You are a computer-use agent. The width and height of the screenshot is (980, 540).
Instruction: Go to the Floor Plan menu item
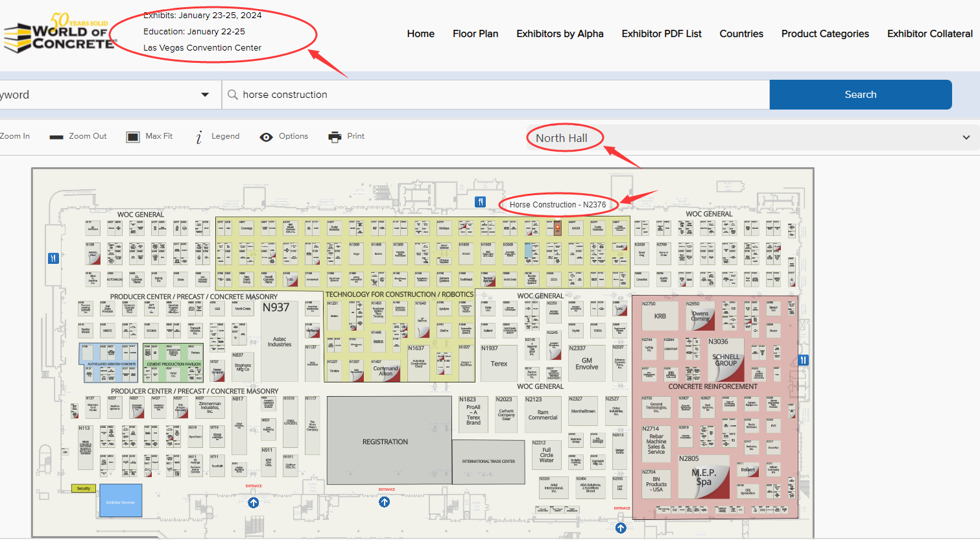(x=475, y=34)
